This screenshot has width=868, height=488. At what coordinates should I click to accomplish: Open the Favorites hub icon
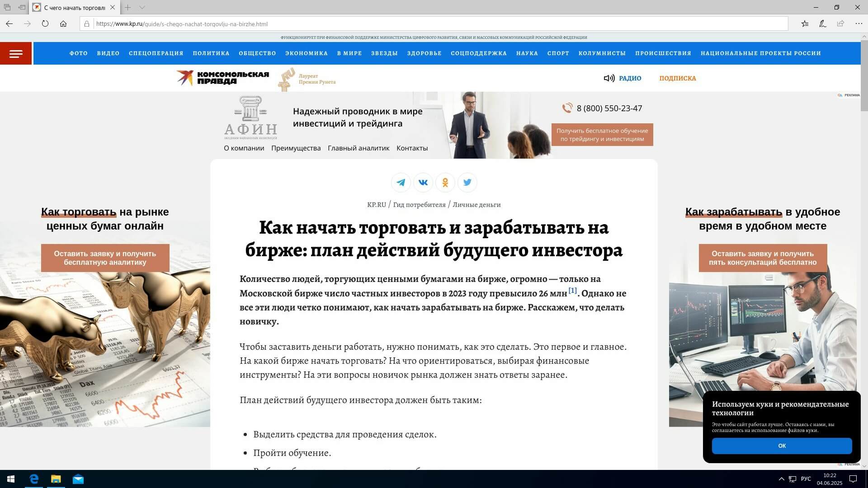point(805,24)
